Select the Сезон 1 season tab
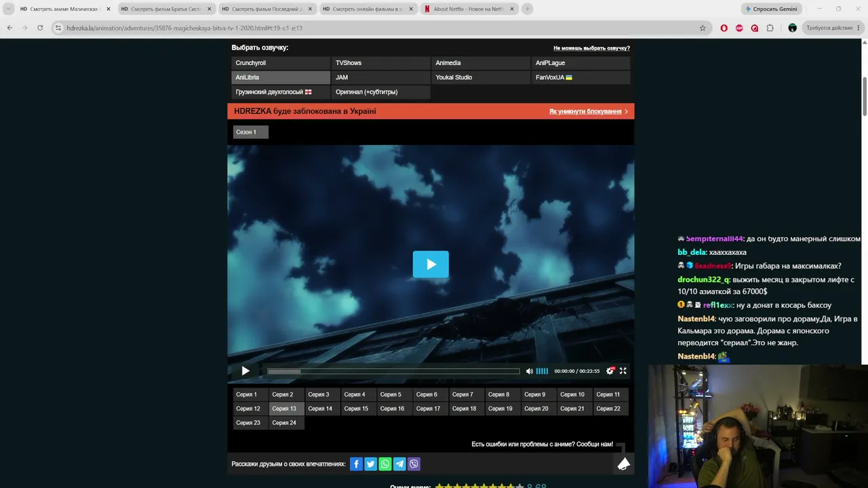 (x=250, y=132)
